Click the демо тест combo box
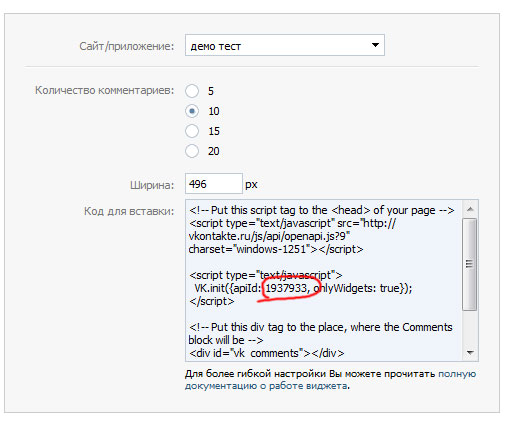Viewport: 512px width, 428px height. coord(285,45)
